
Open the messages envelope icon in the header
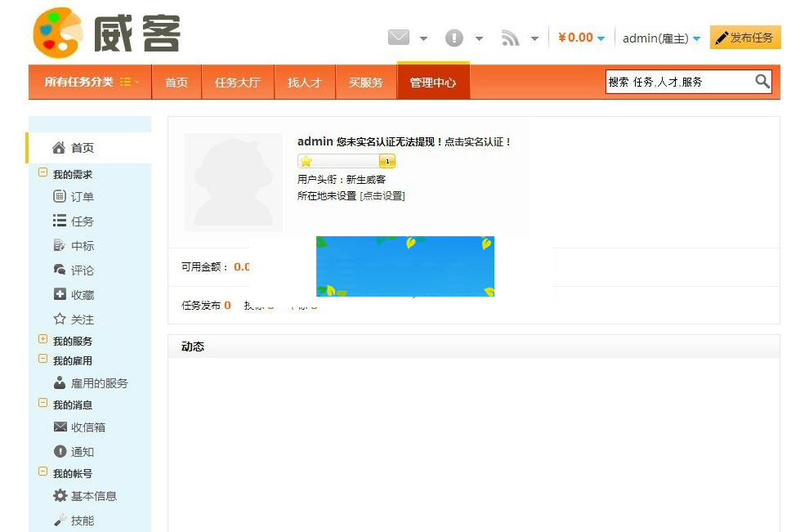tap(399, 37)
